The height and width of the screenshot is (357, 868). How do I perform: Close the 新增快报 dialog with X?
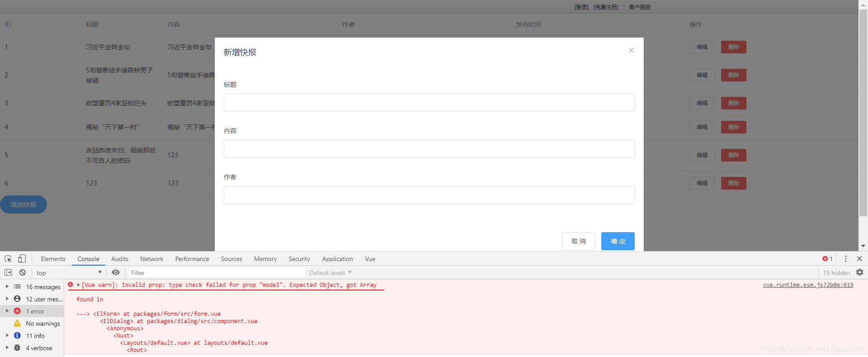pos(631,50)
